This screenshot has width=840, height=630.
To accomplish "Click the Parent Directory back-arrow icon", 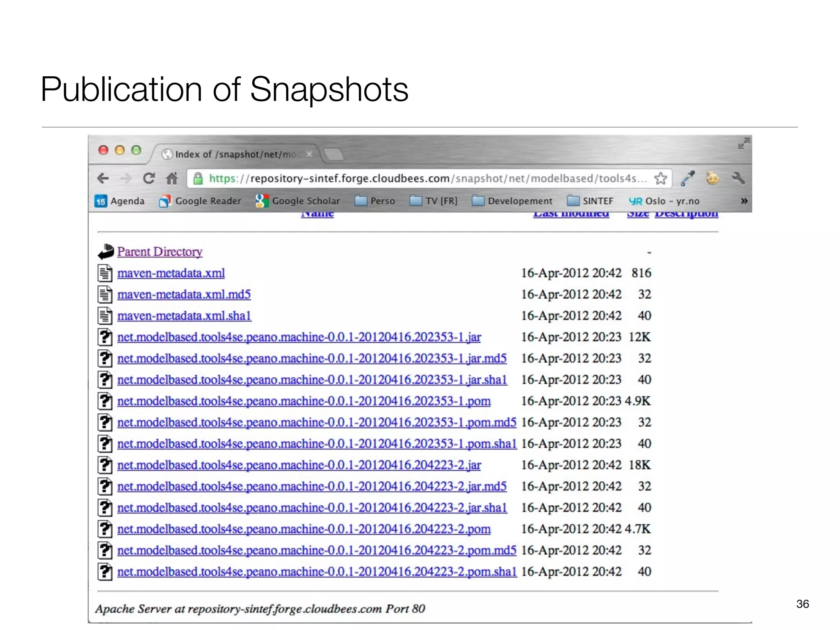I will [106, 252].
